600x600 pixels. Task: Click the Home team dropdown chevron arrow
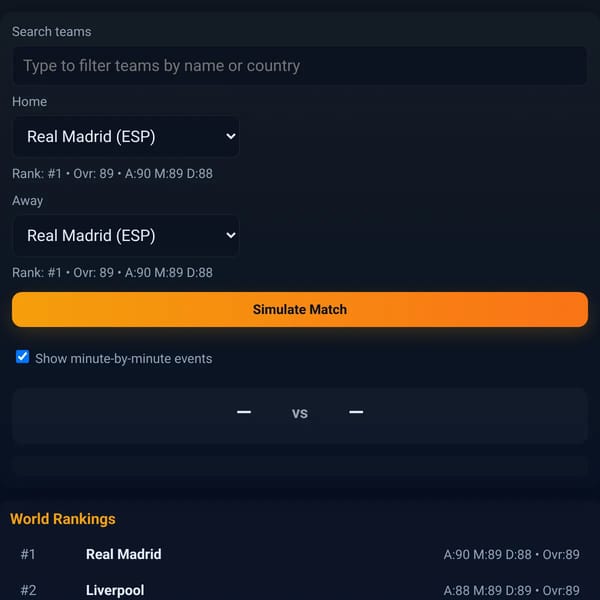231,136
